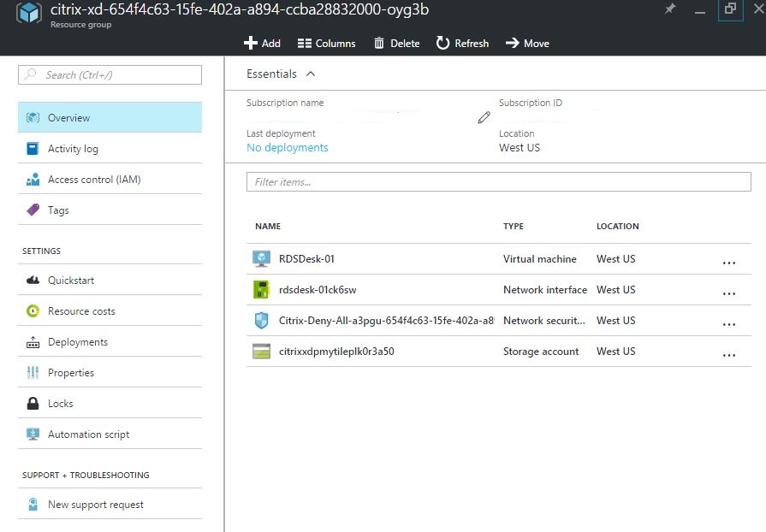Open the No deployments link
Image resolution: width=766 pixels, height=532 pixels.
click(x=287, y=148)
